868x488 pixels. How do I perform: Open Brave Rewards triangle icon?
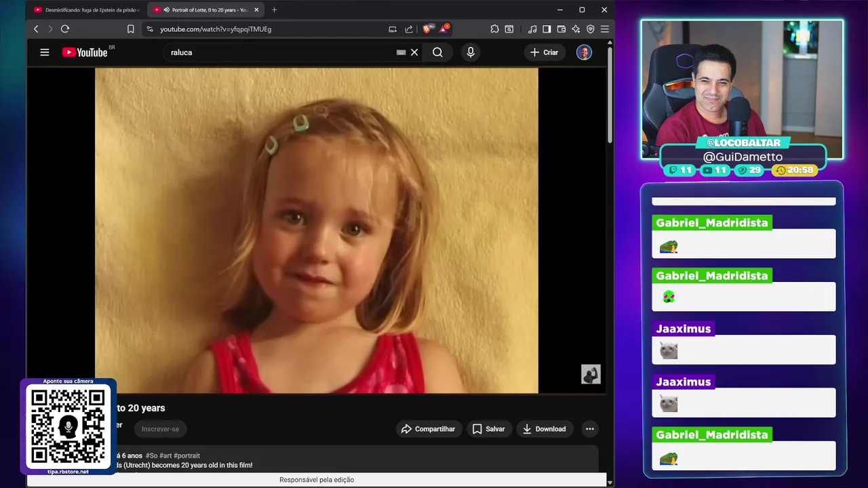coord(443,28)
